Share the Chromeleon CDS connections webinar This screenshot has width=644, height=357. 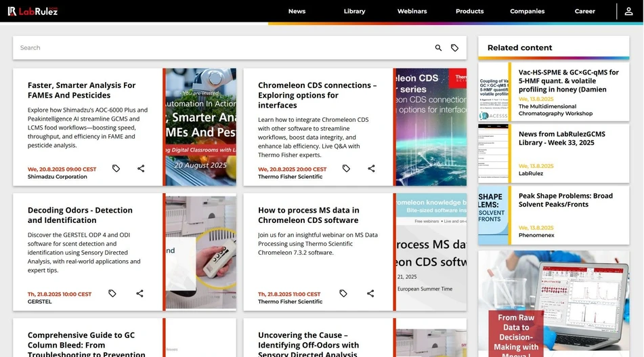point(371,169)
